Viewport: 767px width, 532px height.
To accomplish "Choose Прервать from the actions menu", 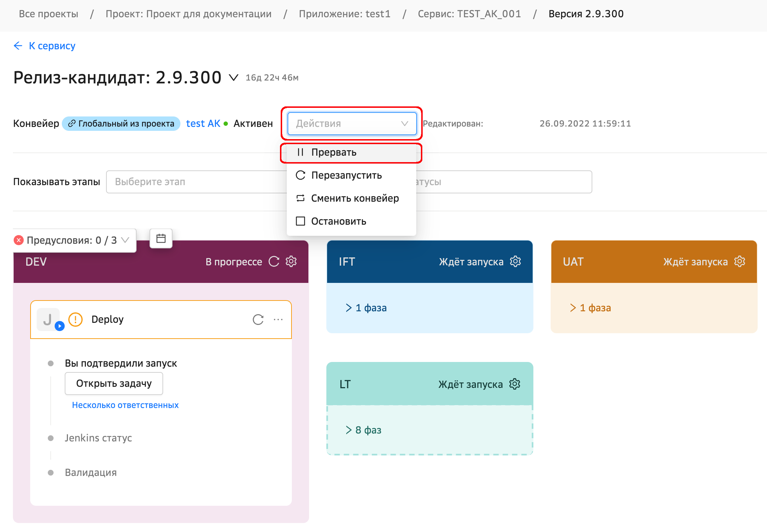I will point(334,152).
